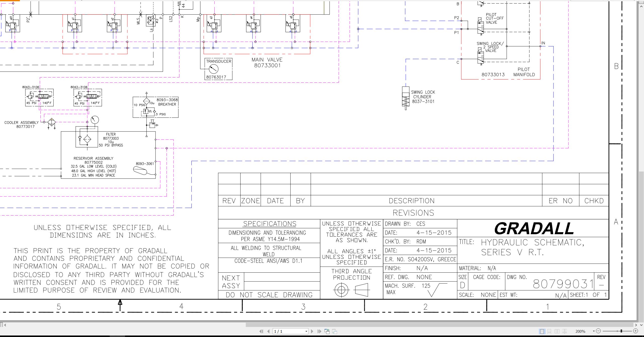Screen dimensions: 644x337
Task: Click the horizontal scrollbar right arrow
Action: (x=636, y=325)
